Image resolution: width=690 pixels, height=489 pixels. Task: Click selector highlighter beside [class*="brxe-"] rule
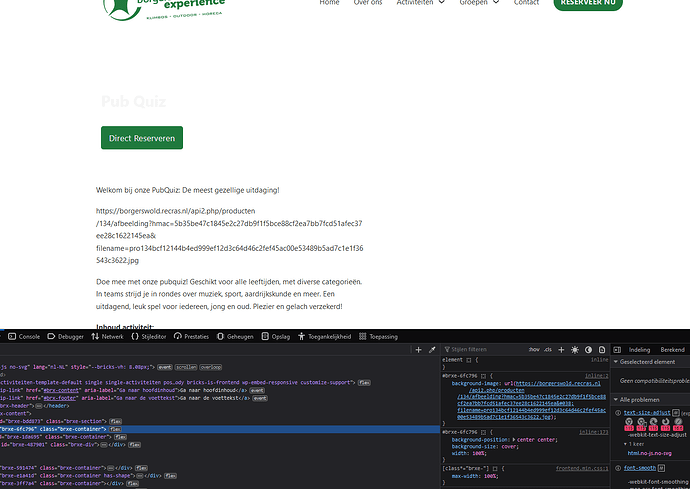click(x=495, y=469)
